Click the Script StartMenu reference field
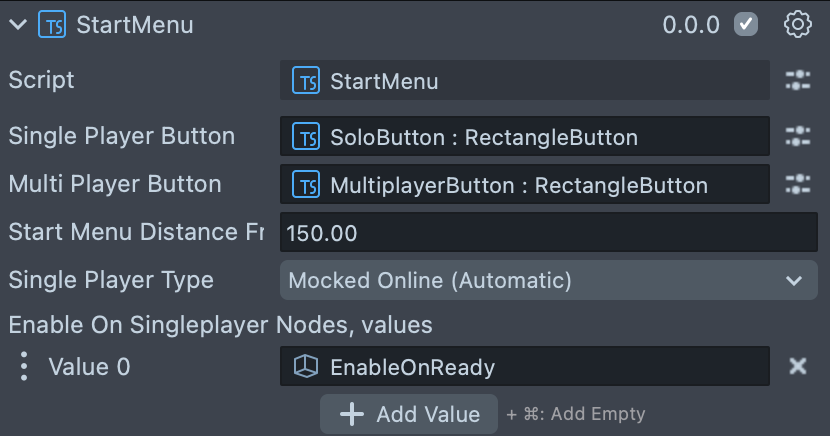The image size is (830, 436). click(x=525, y=81)
